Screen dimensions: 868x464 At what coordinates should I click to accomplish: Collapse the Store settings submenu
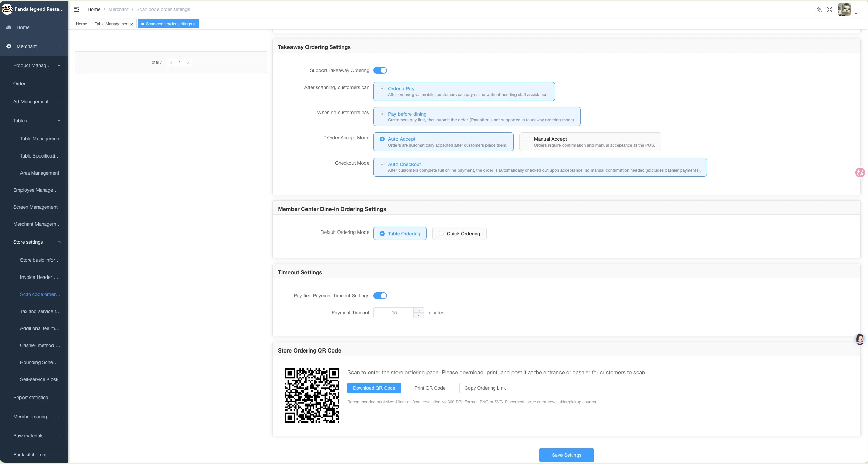59,242
